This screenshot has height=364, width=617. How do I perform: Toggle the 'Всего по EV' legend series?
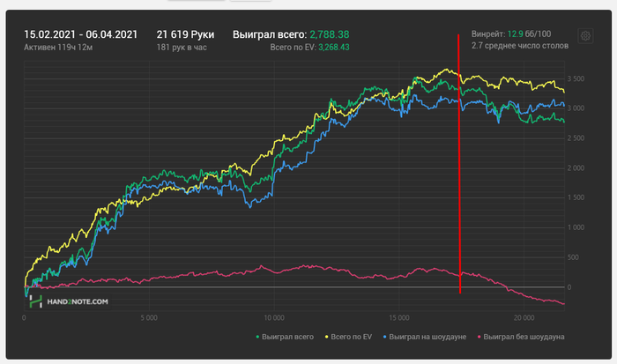(x=348, y=337)
